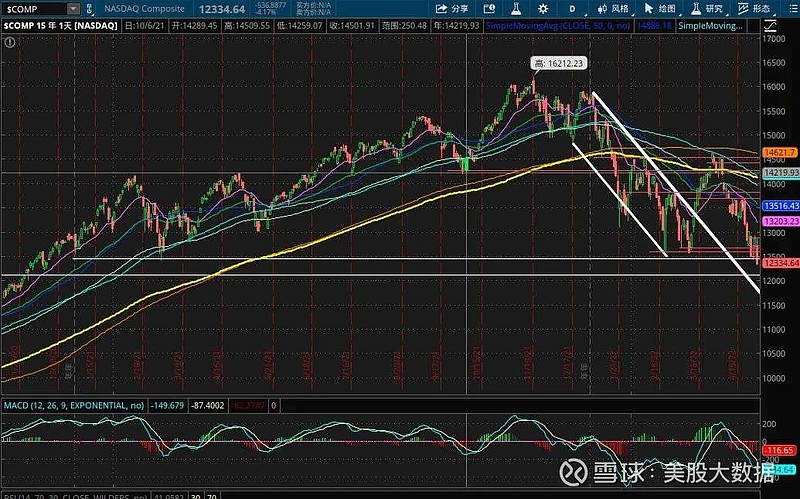Click the NASDAQ Composite name label

tap(144, 9)
